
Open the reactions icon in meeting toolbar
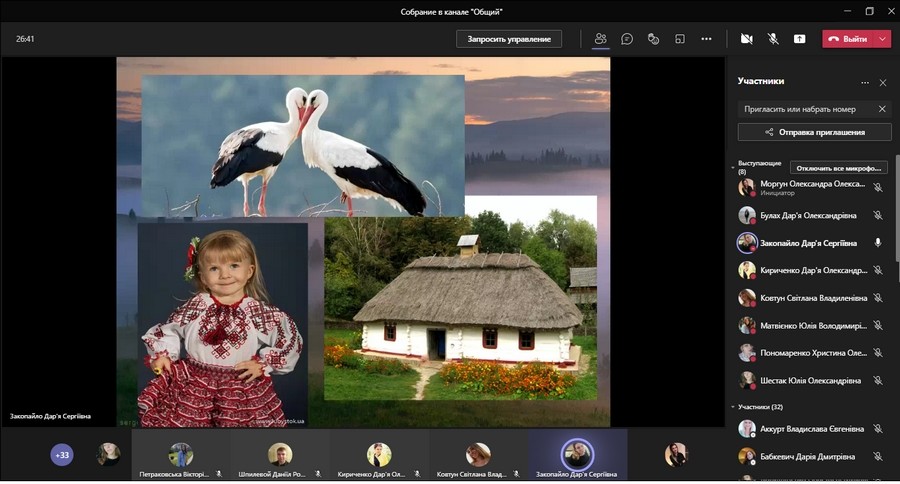[x=653, y=39]
